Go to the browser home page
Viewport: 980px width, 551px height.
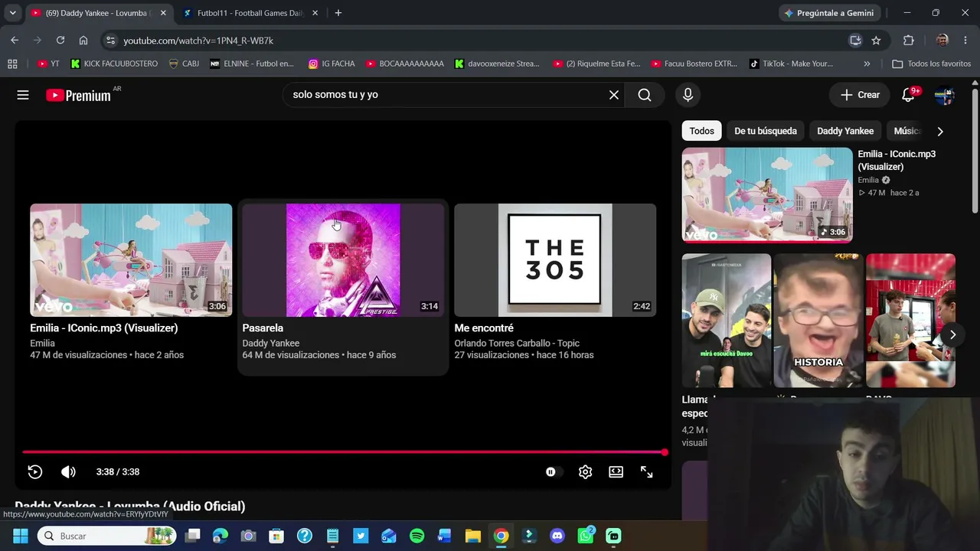tap(83, 41)
